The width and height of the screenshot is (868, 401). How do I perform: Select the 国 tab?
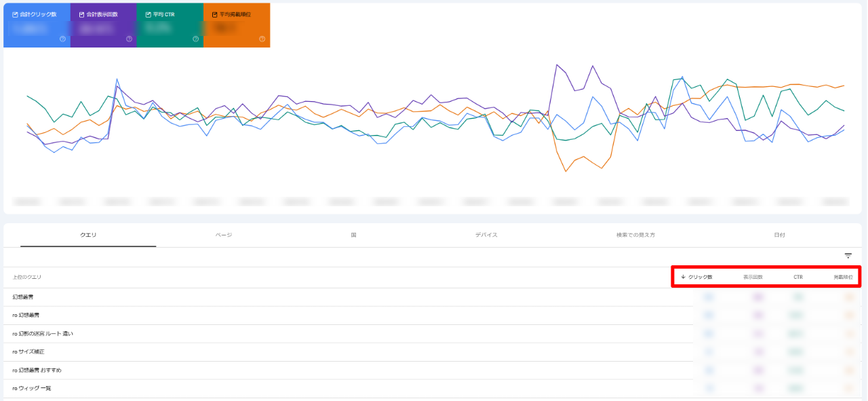tap(354, 235)
